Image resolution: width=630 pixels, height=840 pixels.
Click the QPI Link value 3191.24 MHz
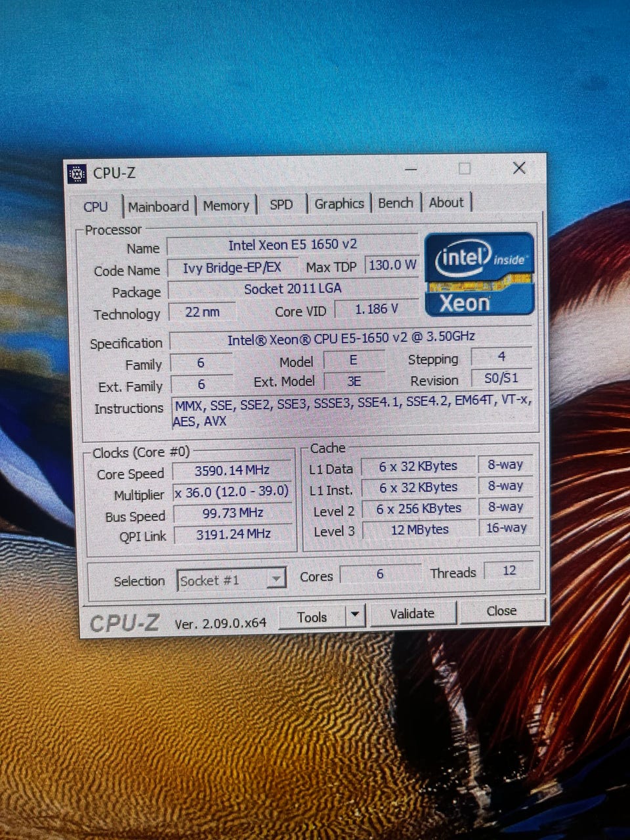click(x=233, y=534)
